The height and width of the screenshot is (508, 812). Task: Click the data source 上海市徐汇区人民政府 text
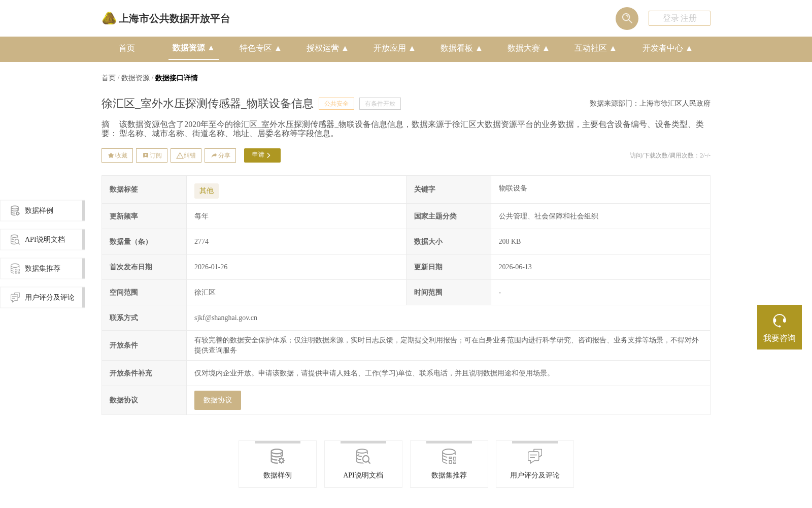pos(675,104)
